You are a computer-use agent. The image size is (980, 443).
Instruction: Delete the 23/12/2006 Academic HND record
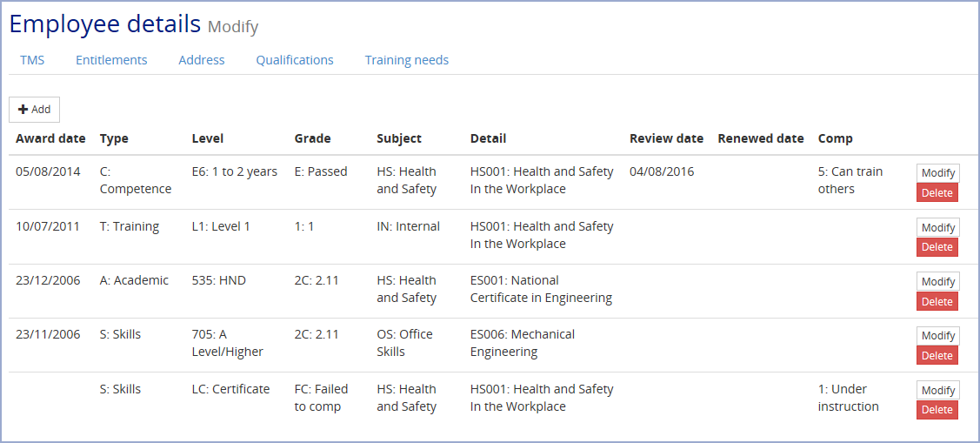click(x=937, y=301)
